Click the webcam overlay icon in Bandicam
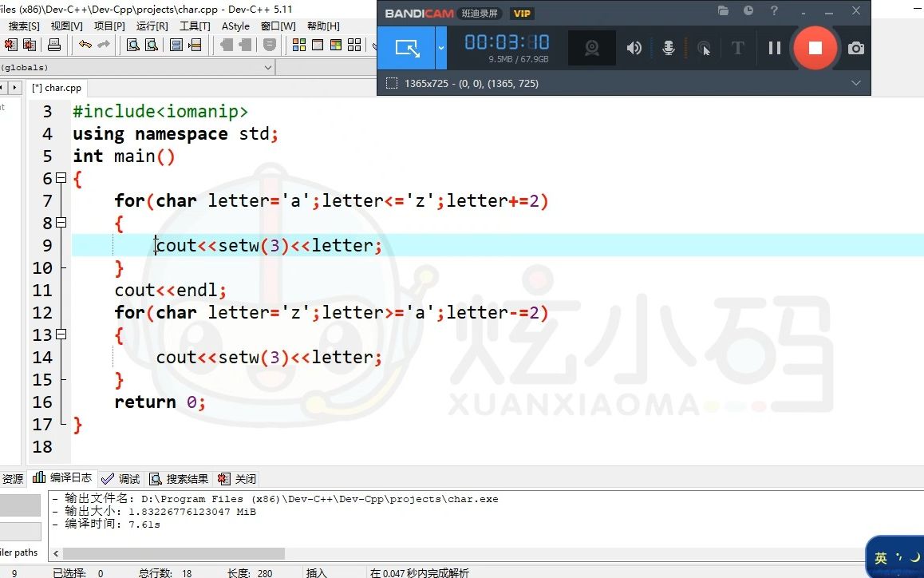Screen dimensions: 924x578 [x=591, y=48]
